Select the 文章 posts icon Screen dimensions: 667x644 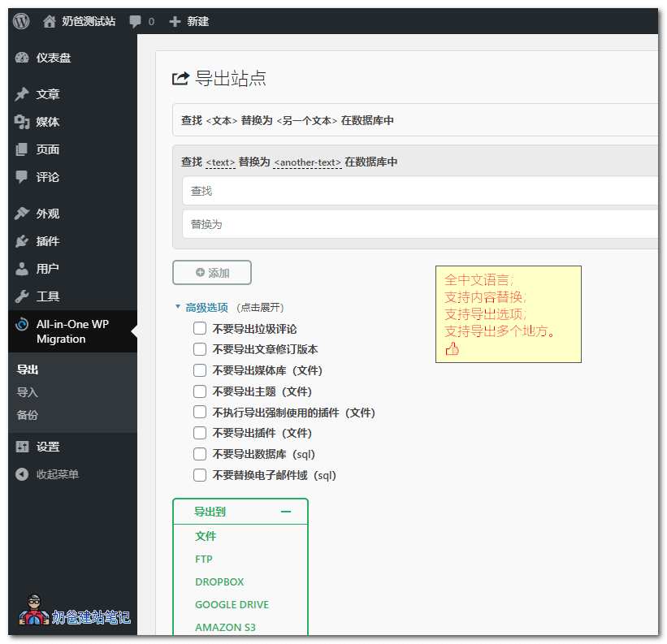click(x=20, y=93)
